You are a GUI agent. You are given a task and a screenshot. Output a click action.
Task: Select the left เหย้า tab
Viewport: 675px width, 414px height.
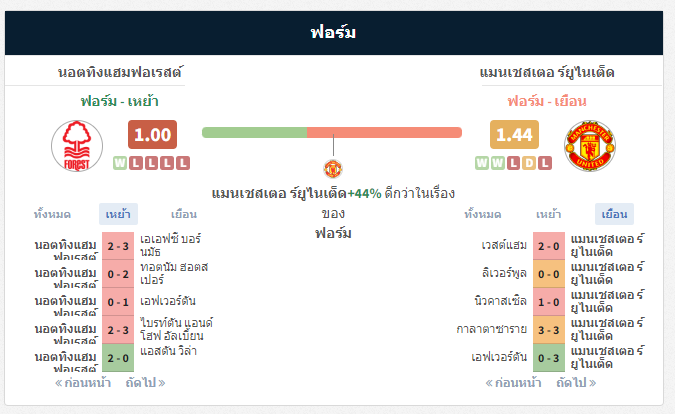(118, 214)
